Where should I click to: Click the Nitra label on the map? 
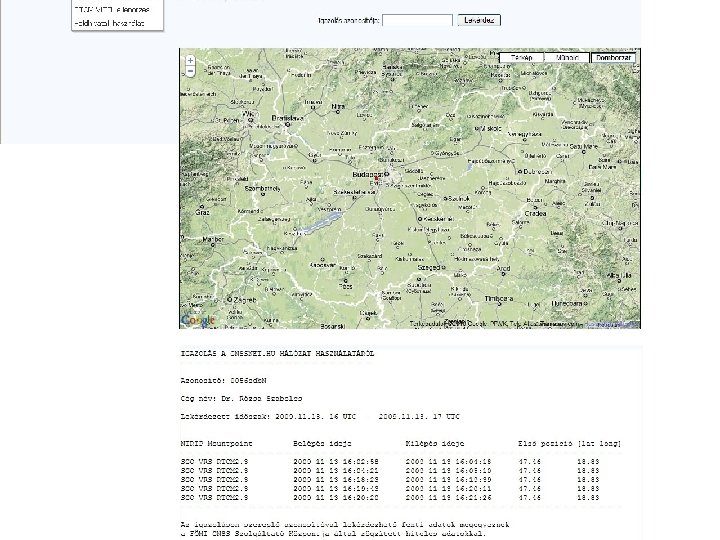[x=338, y=107]
